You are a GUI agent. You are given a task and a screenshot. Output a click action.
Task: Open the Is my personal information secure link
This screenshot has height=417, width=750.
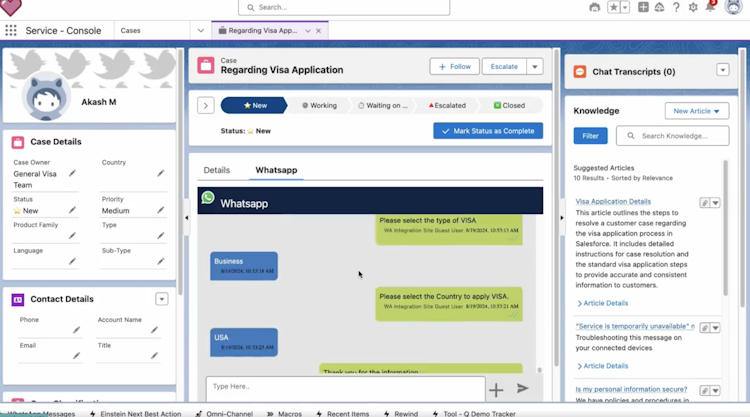coord(631,389)
